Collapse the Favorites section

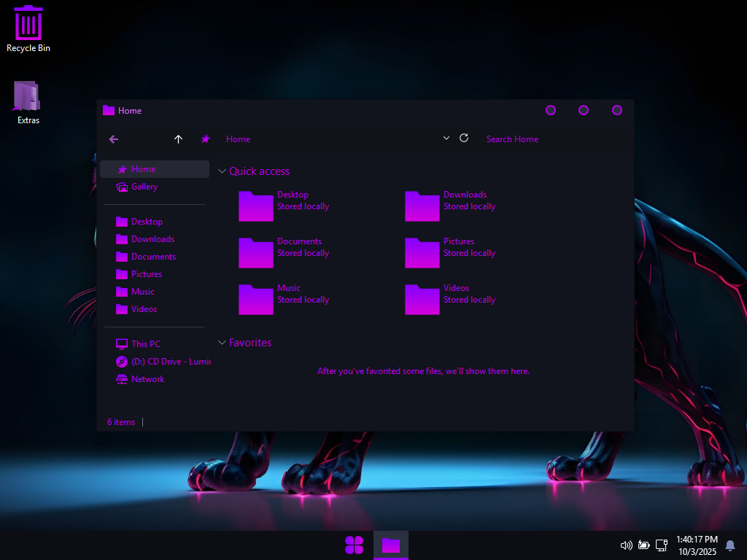[x=222, y=343]
